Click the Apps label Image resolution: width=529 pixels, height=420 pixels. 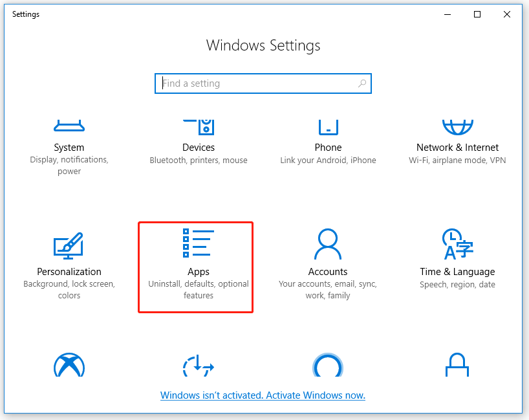click(199, 272)
